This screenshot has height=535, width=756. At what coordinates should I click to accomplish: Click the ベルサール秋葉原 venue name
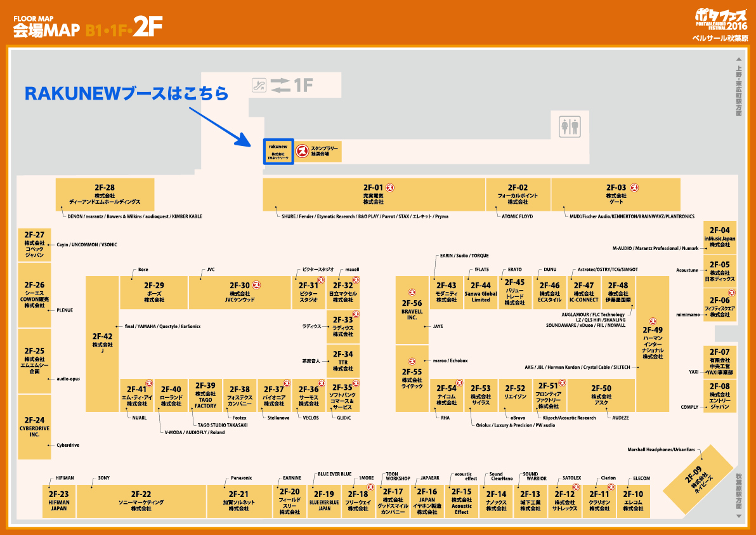click(720, 38)
